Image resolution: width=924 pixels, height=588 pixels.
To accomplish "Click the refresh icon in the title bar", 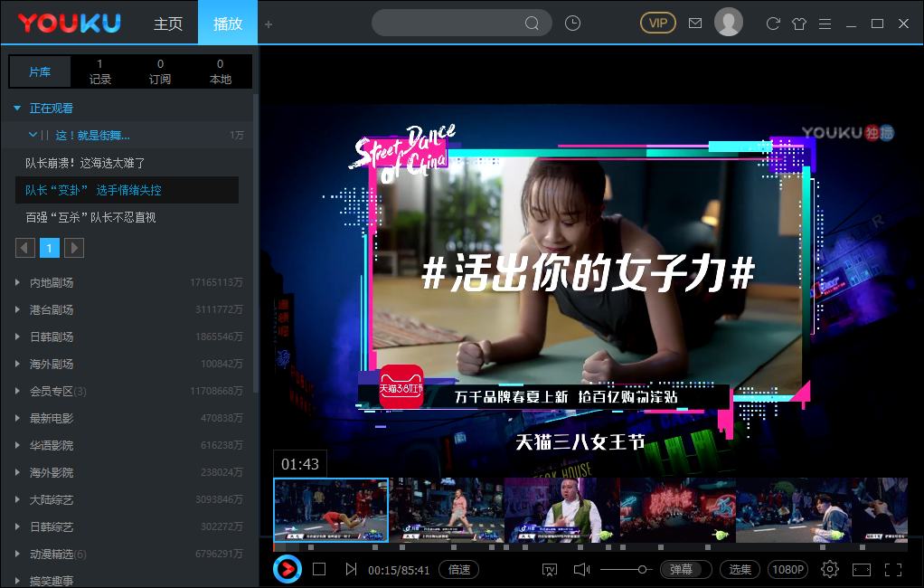I will pos(773,23).
